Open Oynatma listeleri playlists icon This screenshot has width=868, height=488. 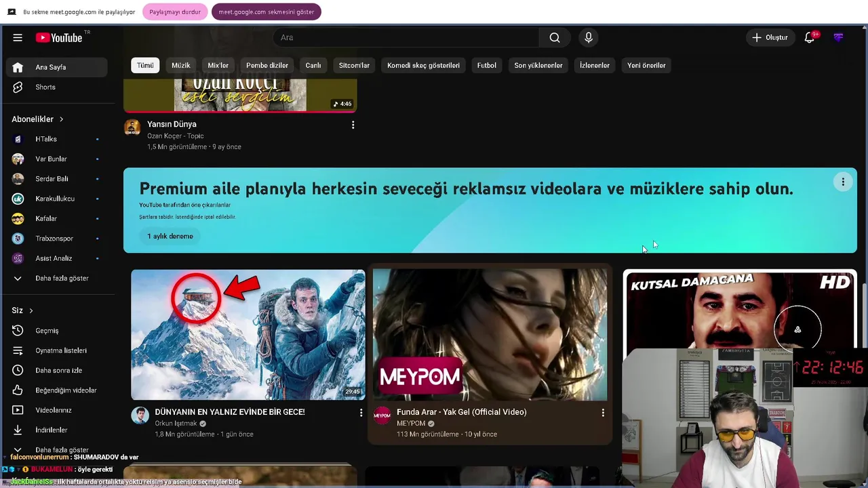pos(18,350)
